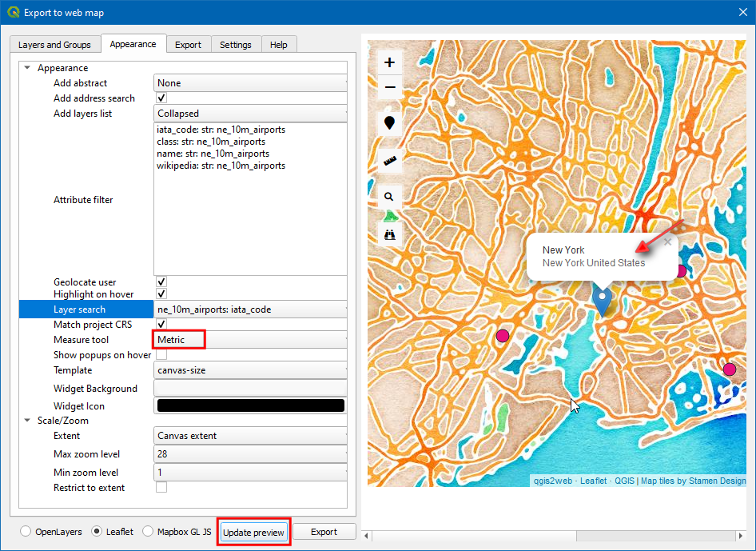Zoom in on the map preview
This screenshot has width=756, height=551.
tap(389, 62)
